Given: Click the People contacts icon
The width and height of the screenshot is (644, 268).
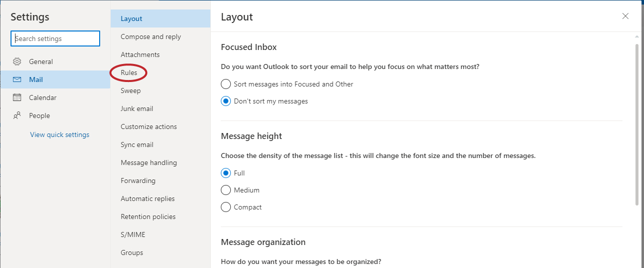Looking at the screenshot, I should (x=17, y=115).
